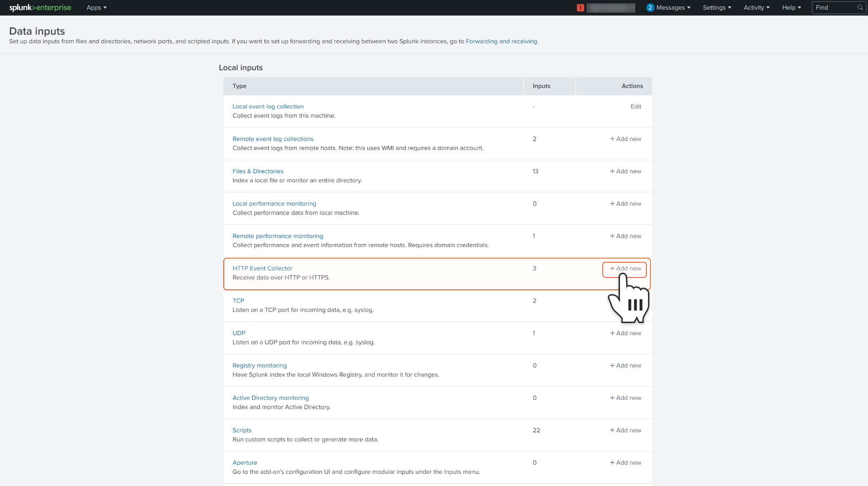Click the search magnifier icon in Find
The image size is (868, 486).
tap(860, 8)
